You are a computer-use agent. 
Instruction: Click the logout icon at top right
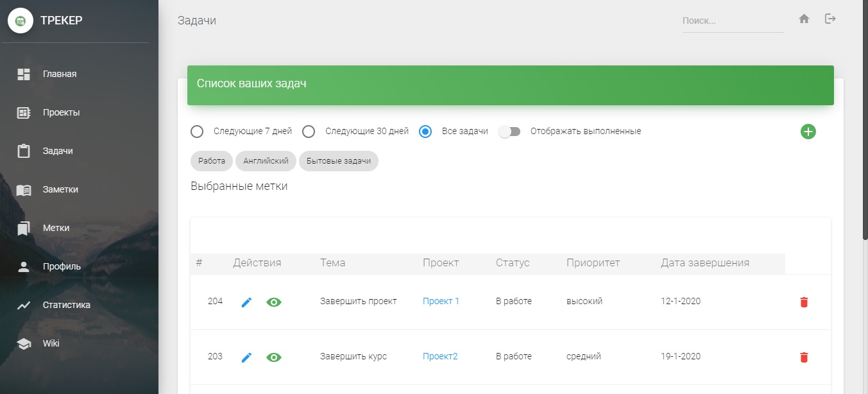coord(830,19)
